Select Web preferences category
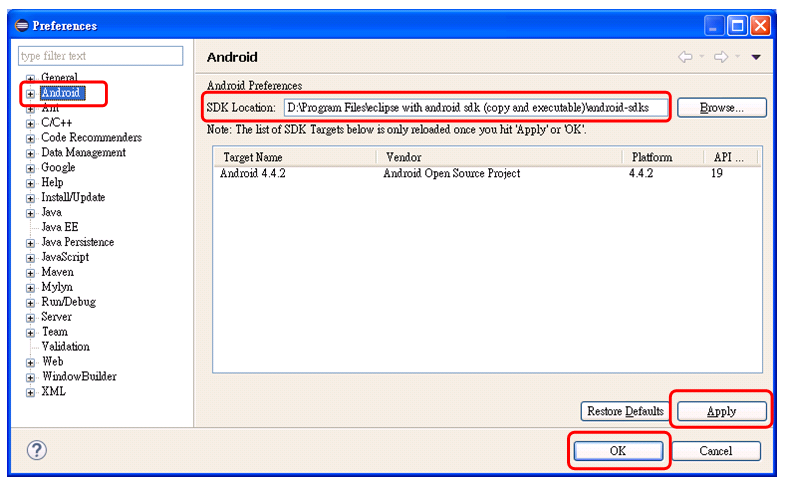Viewport: 786px width, 487px height. [x=53, y=361]
